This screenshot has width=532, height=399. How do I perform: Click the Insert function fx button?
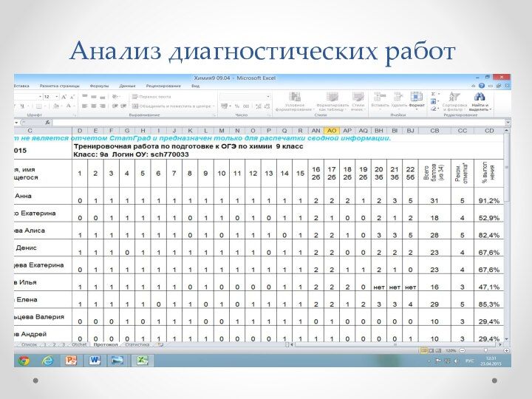pyautogui.click(x=48, y=123)
